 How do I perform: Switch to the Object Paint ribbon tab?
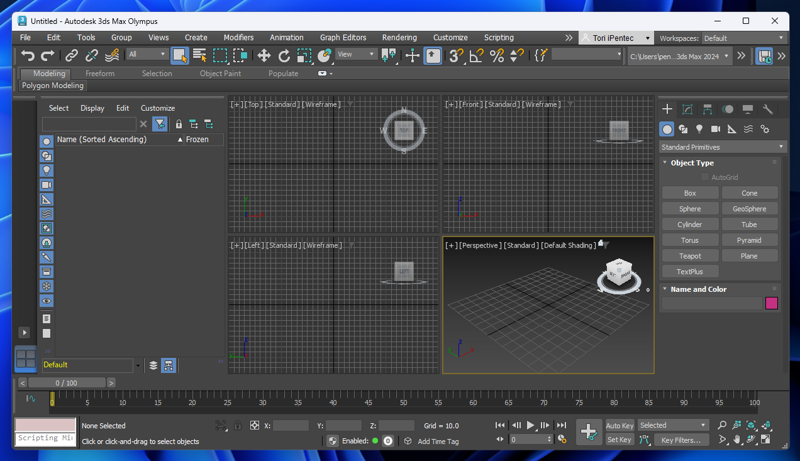point(220,73)
